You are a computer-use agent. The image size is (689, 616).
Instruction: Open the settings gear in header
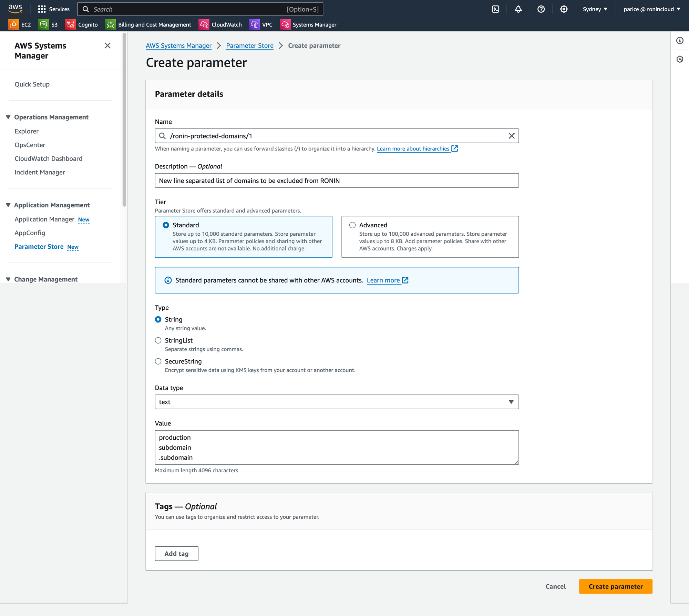coord(564,9)
